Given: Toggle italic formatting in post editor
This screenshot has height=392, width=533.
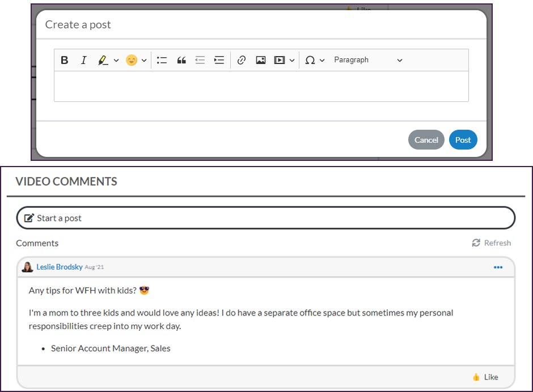Looking at the screenshot, I should pyautogui.click(x=83, y=60).
